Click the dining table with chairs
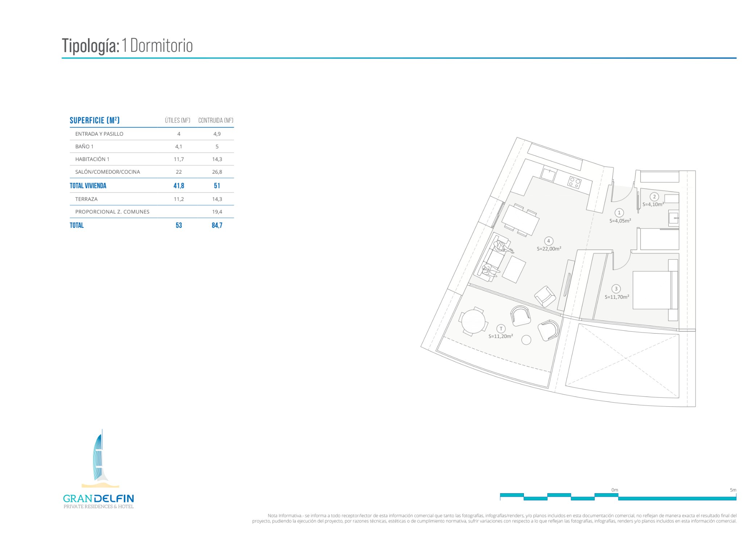Screen dimensions: 756x534 click(x=520, y=220)
